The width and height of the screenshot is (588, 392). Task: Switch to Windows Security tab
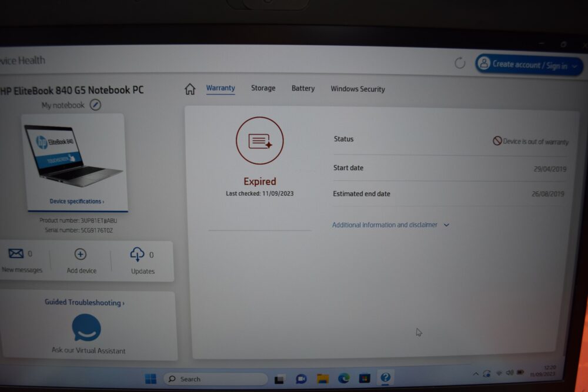358,89
